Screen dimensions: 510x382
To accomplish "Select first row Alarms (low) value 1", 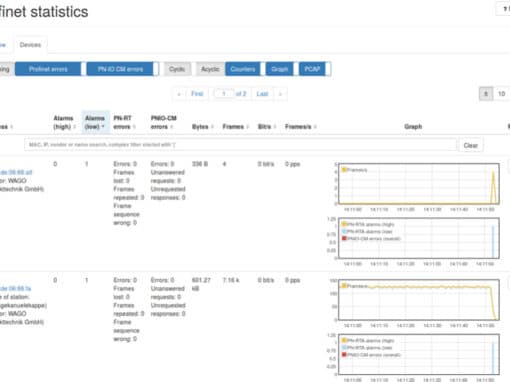I will coord(87,164).
